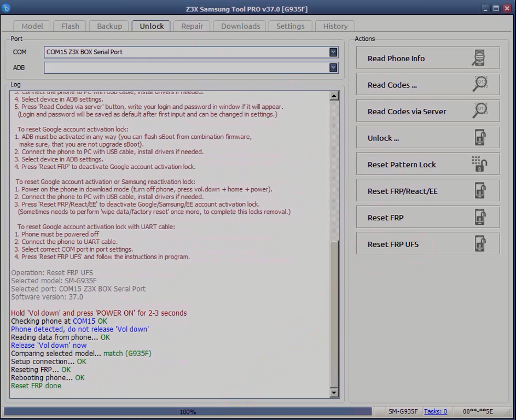
Task: Click the Read Codes via Server icon
Action: tap(480, 111)
